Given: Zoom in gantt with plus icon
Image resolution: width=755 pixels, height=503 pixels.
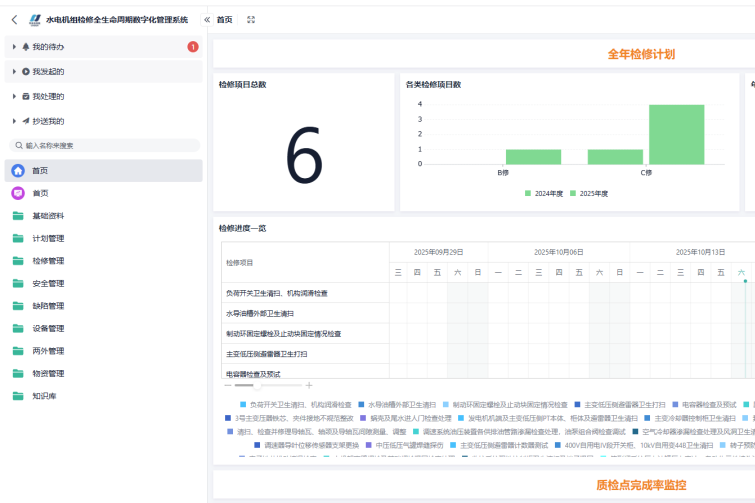Looking at the screenshot, I should pos(309,386).
